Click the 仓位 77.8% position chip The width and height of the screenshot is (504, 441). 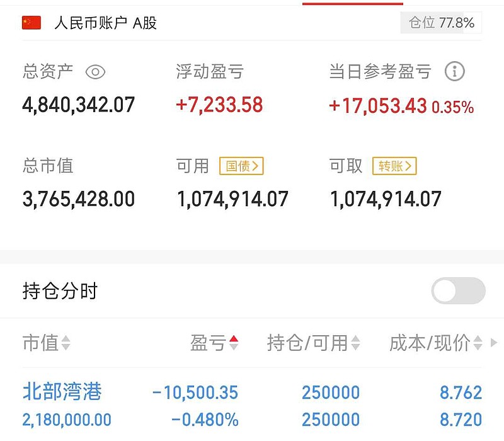click(441, 20)
